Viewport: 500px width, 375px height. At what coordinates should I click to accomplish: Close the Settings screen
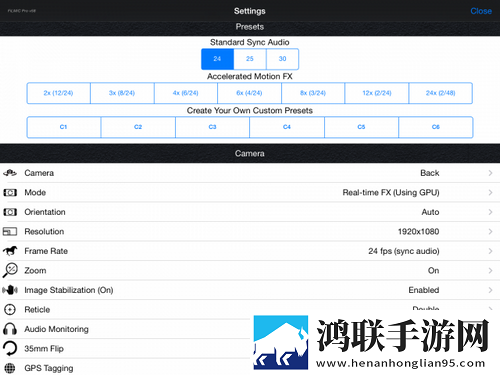click(x=481, y=11)
